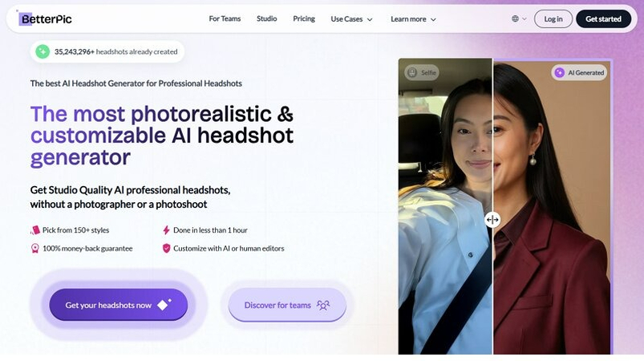Open the For Teams page
644x361 pixels.
(x=225, y=19)
